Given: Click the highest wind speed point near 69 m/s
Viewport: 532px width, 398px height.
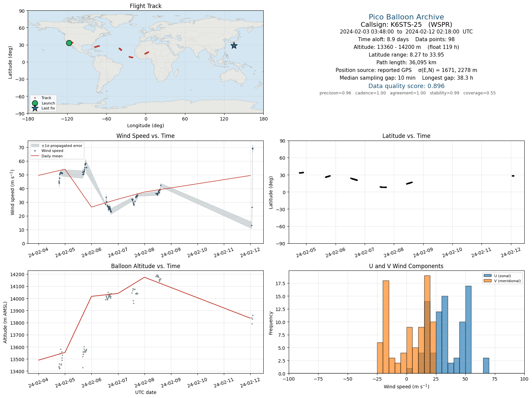Looking at the screenshot, I should pyautogui.click(x=253, y=149).
